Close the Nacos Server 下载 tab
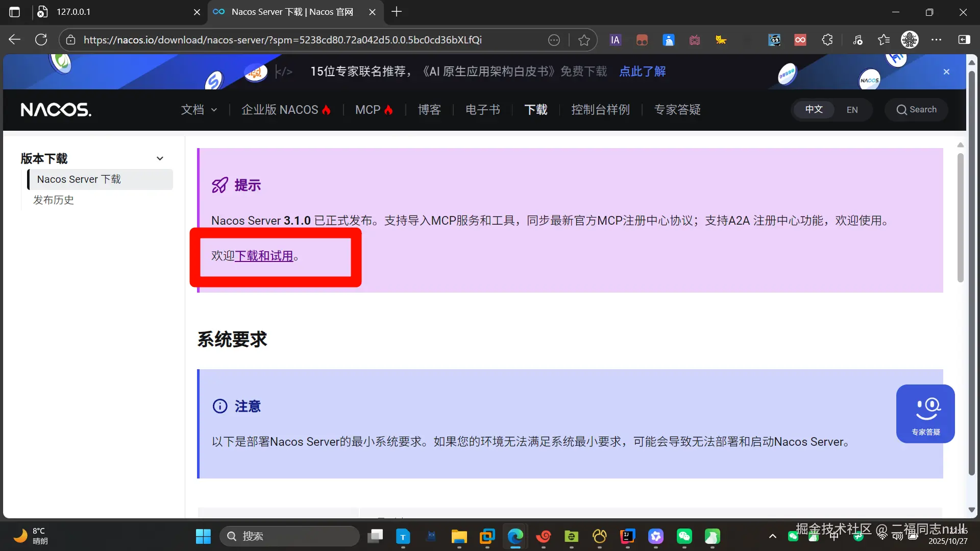The image size is (980, 551). (373, 12)
